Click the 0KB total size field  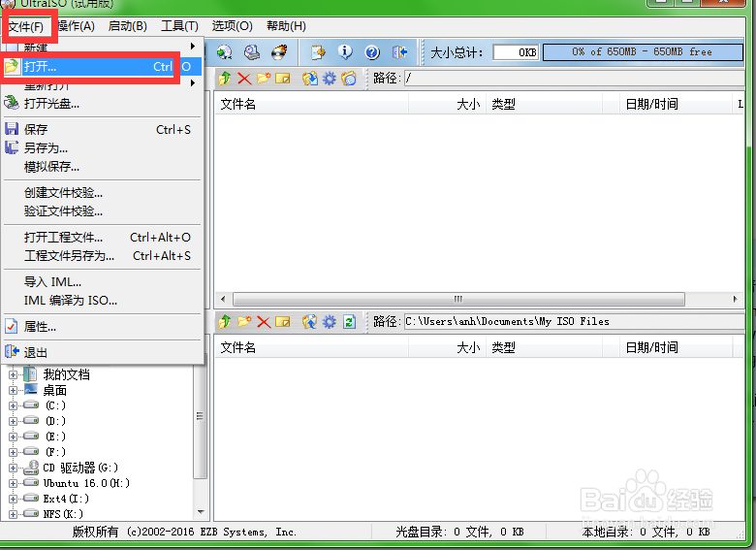(516, 52)
